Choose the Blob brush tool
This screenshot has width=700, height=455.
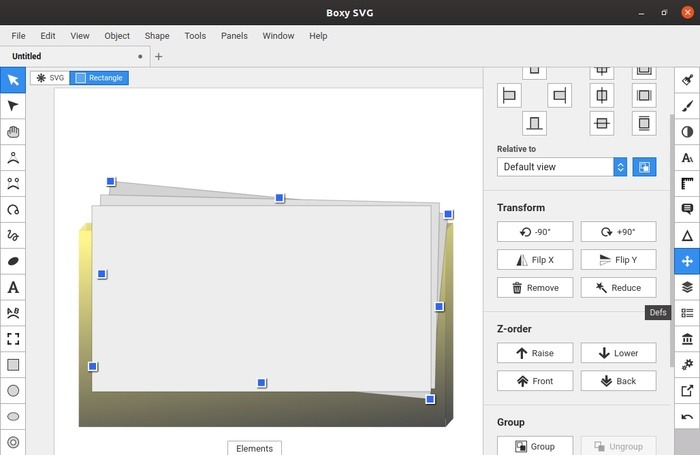(13, 261)
